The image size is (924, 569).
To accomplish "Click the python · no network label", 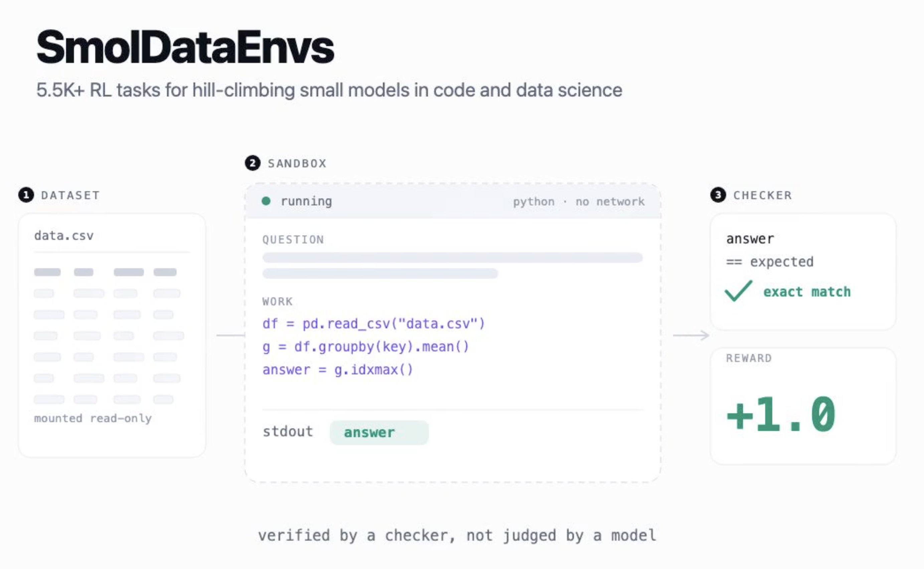I will [x=579, y=202].
